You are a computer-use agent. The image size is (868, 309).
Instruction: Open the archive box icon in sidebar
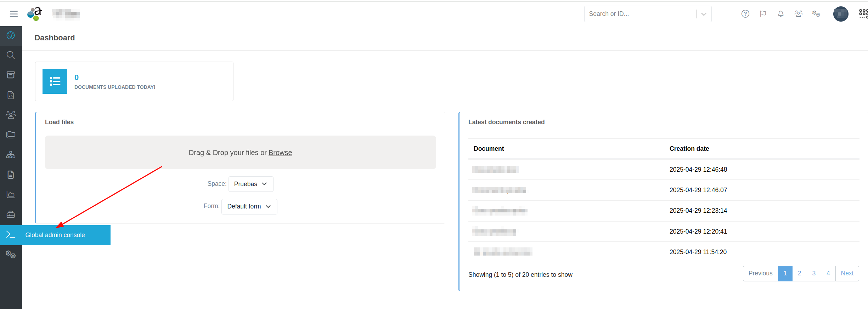point(11,75)
